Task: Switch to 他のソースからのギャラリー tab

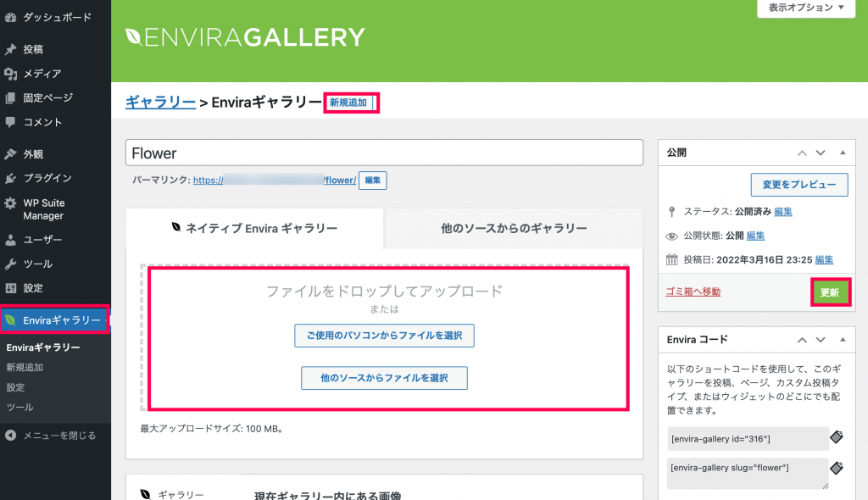Action: [514, 228]
